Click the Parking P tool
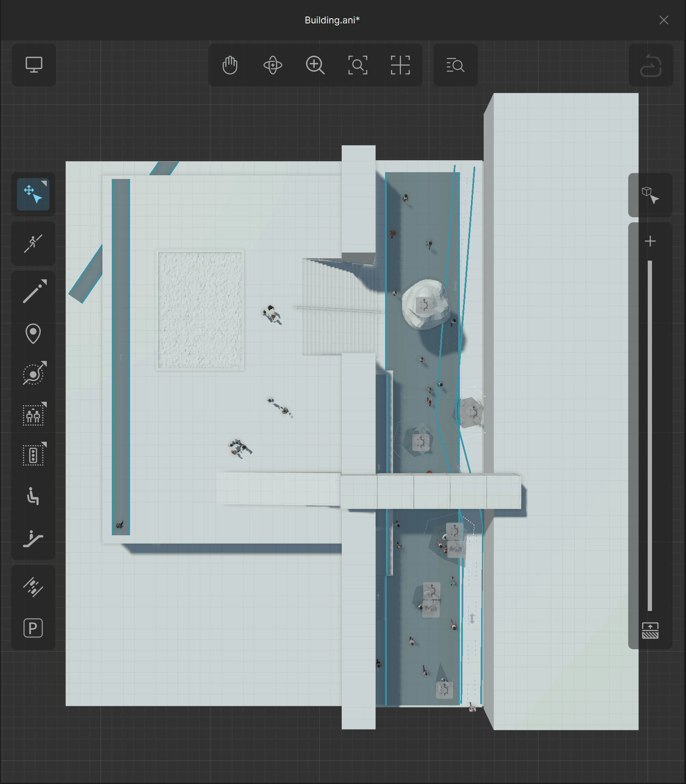The width and height of the screenshot is (686, 784). click(33, 628)
